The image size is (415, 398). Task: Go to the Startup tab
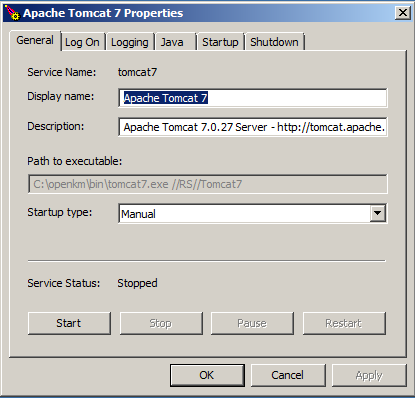click(220, 42)
